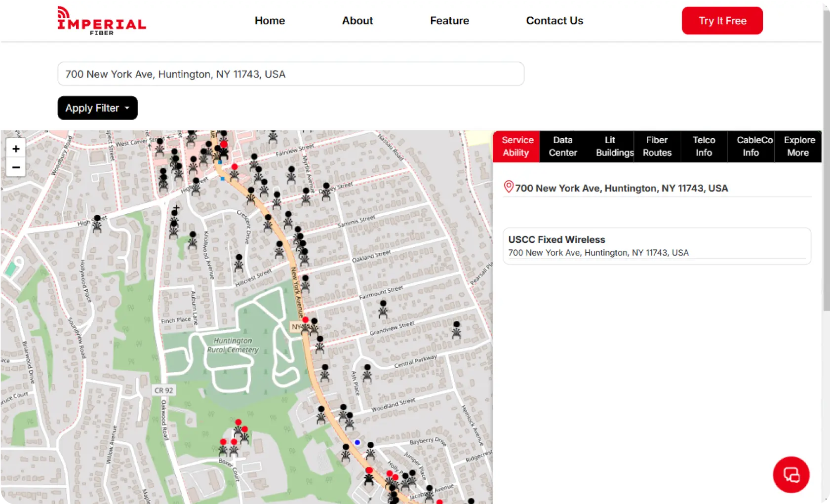This screenshot has width=830, height=504.
Task: Zoom in the map with plus button
Action: click(x=16, y=149)
